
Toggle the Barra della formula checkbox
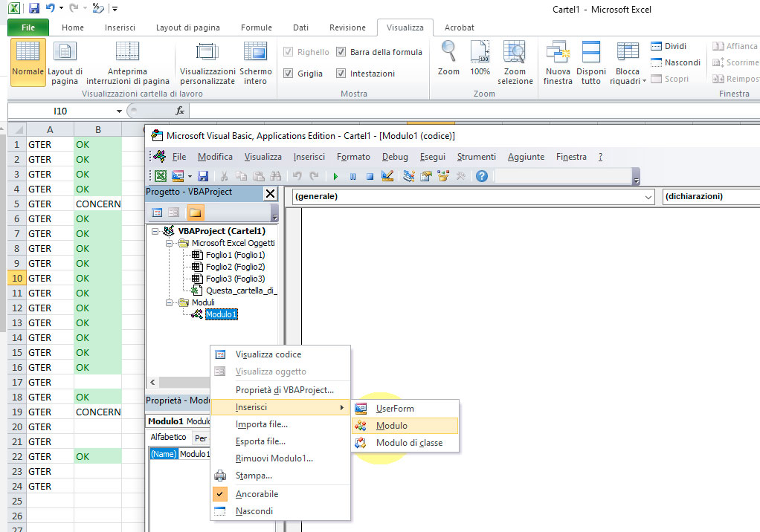(341, 52)
